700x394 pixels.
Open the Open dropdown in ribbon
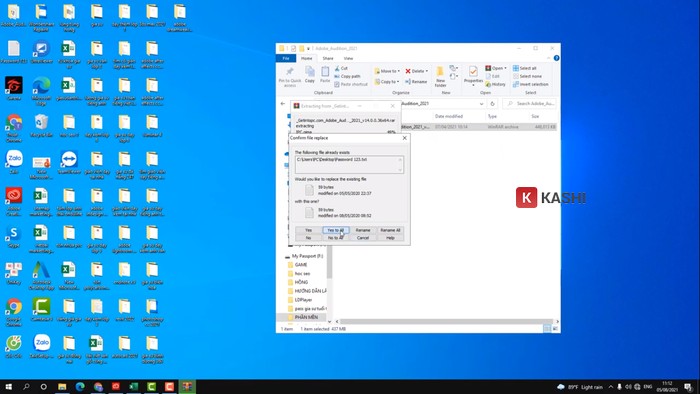(x=496, y=68)
